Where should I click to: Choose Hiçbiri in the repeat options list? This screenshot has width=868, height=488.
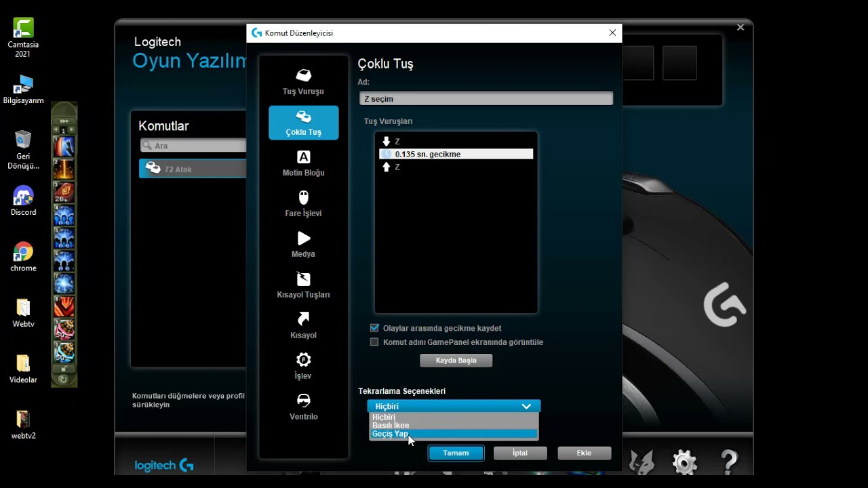tap(454, 418)
